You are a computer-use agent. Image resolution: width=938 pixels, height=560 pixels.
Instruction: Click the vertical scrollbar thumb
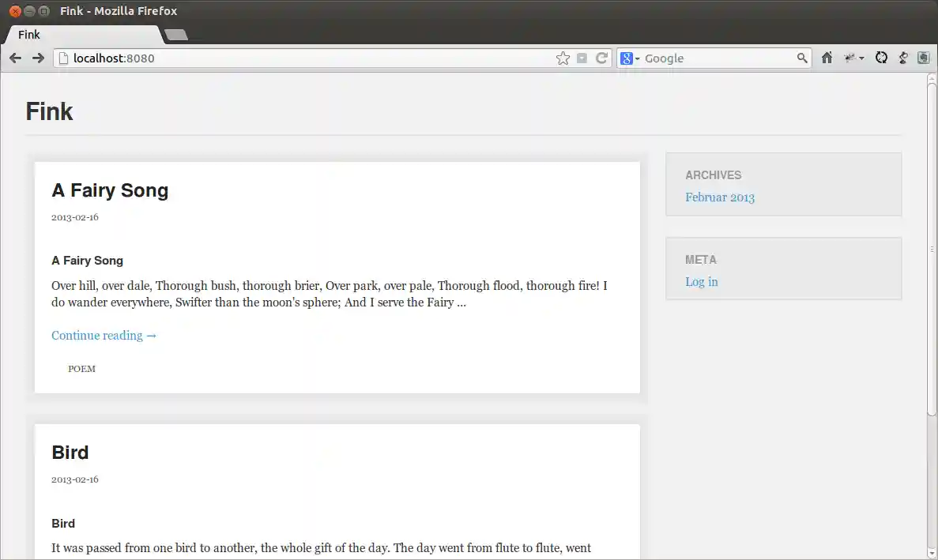coord(932,250)
